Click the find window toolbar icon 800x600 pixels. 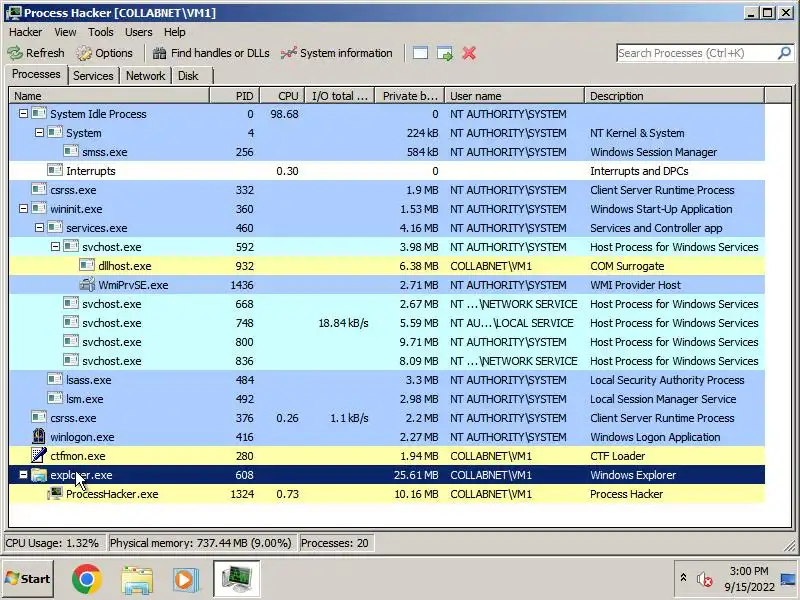(x=420, y=53)
